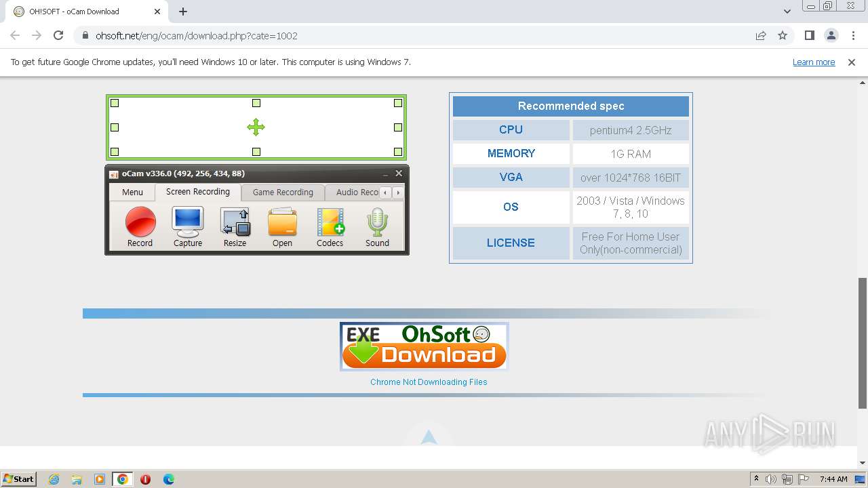Dismiss the Chrome update notification bar

[852, 62]
